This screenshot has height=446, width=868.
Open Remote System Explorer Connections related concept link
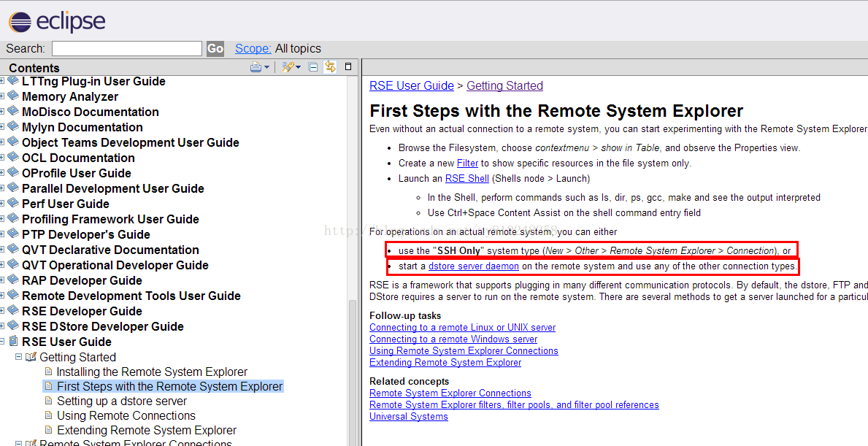click(450, 393)
